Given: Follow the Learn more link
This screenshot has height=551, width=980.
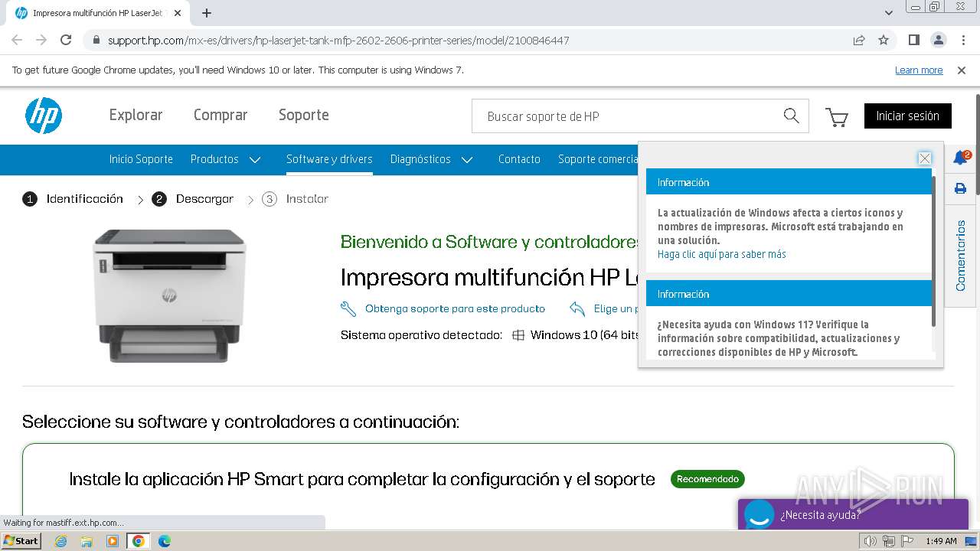Looking at the screenshot, I should click(919, 70).
